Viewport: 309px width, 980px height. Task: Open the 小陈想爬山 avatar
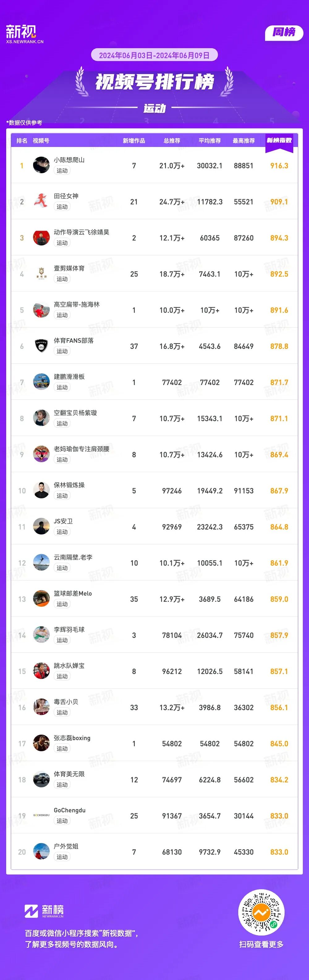[x=41, y=165]
